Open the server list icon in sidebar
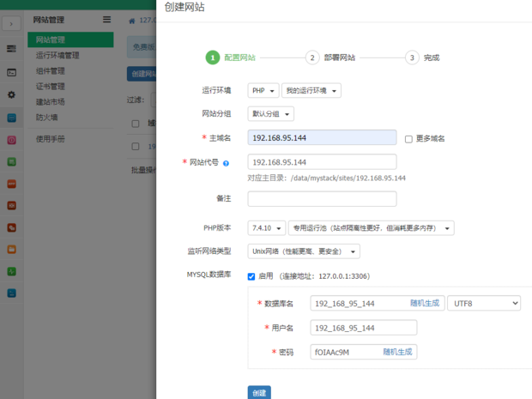Image resolution: width=532 pixels, height=399 pixels. 11,49
